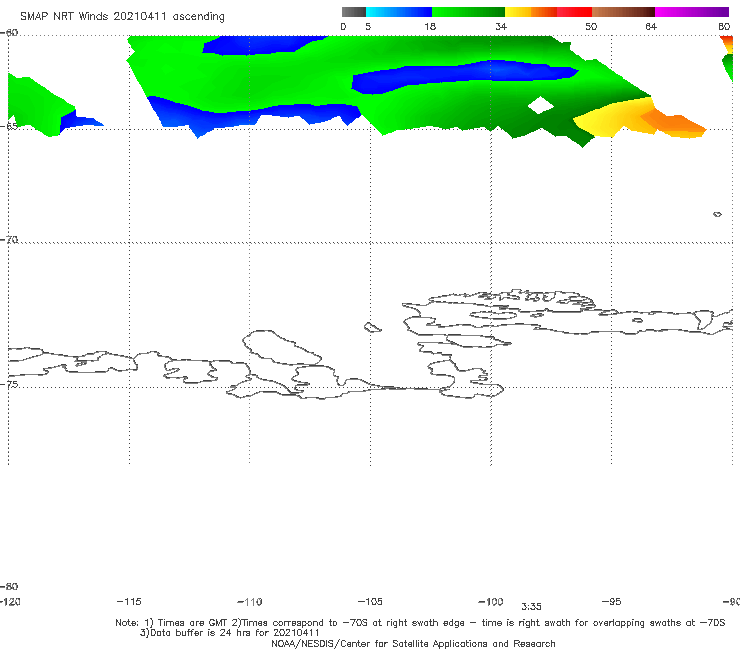Click the green segment of the wind color bar

[x=468, y=12]
